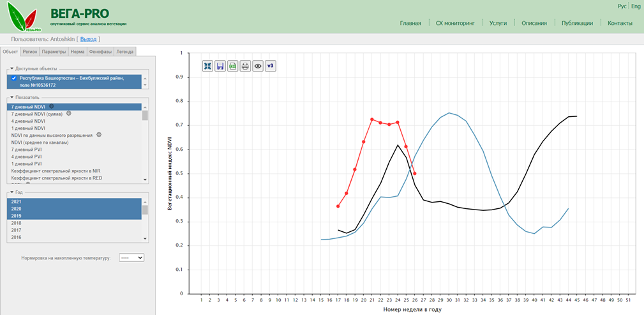Screen dimensions: 644x315
Task: Open the Нормировка на накопленную температуру dropdown
Action: coord(132,257)
